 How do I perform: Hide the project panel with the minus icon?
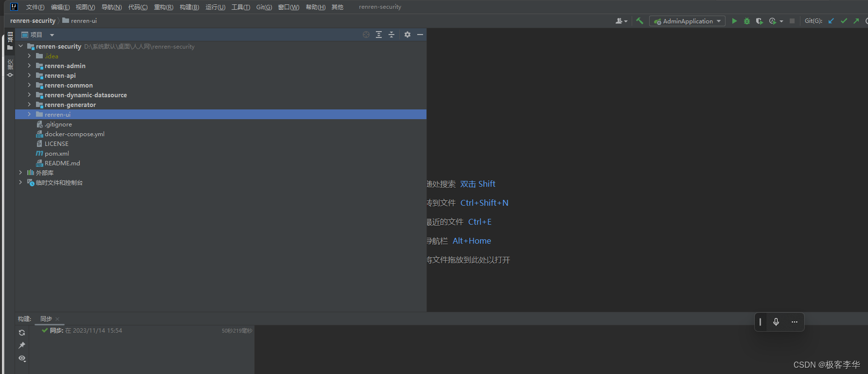click(x=420, y=35)
